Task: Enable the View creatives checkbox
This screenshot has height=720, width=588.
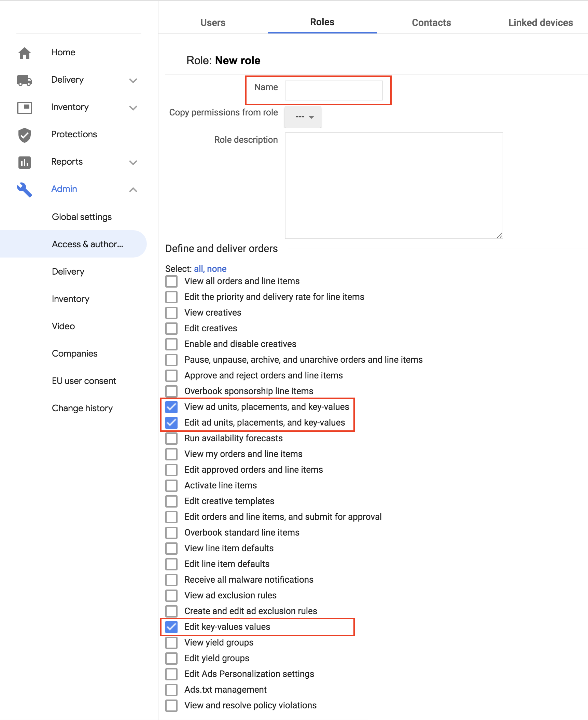Action: coord(171,313)
